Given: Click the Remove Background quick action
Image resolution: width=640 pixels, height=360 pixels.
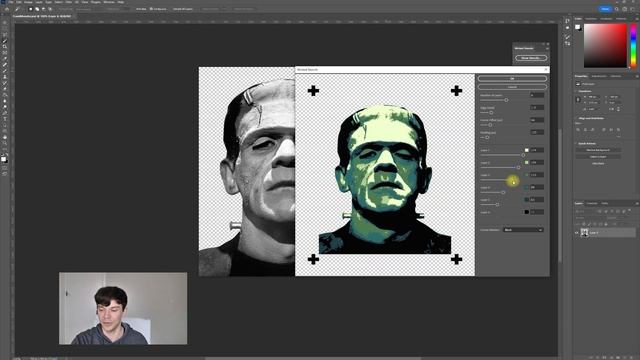Looking at the screenshot, I should click(x=598, y=150).
